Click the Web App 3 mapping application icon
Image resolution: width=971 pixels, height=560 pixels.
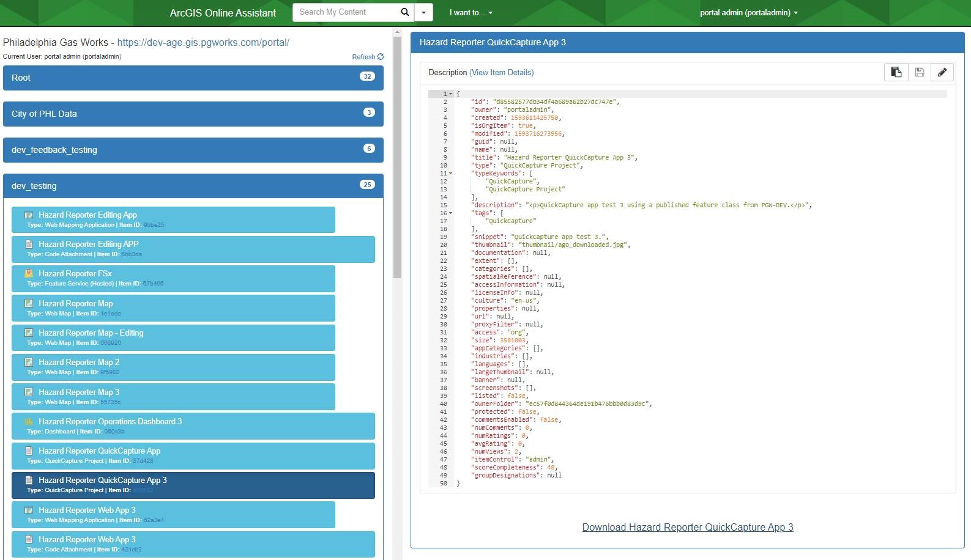tap(29, 510)
